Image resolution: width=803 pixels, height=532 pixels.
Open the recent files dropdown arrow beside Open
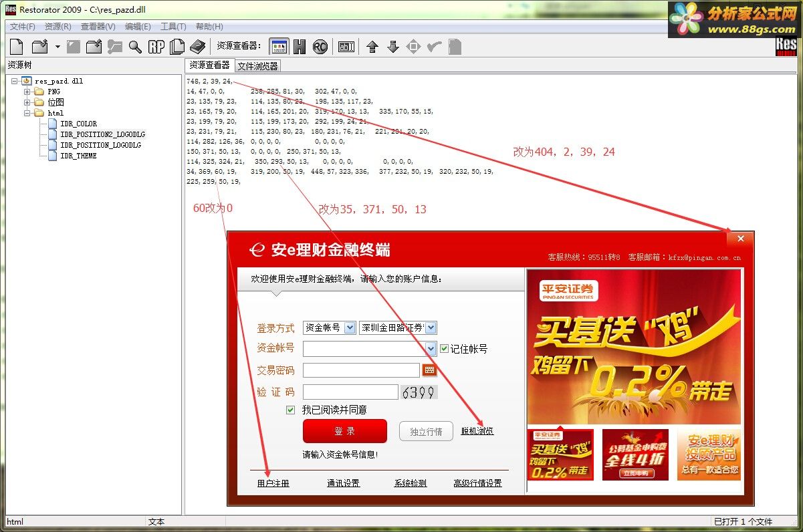58,47
